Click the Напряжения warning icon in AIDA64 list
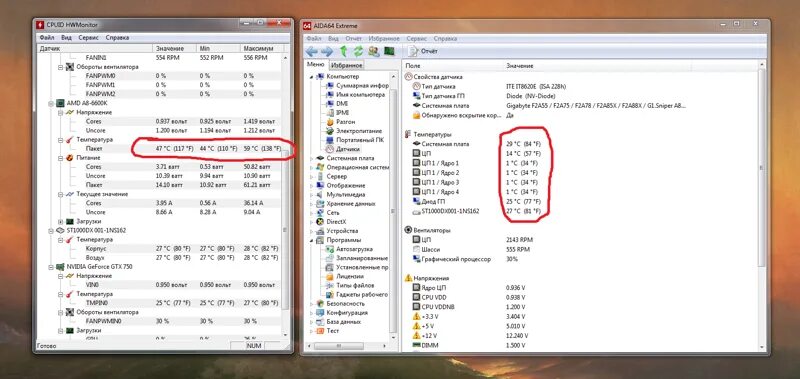This screenshot has height=379, width=800. tap(408, 279)
